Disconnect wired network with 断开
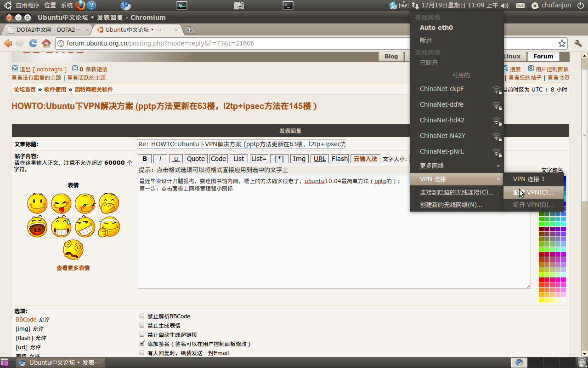The height and width of the screenshot is (368, 588). pyautogui.click(x=457, y=40)
